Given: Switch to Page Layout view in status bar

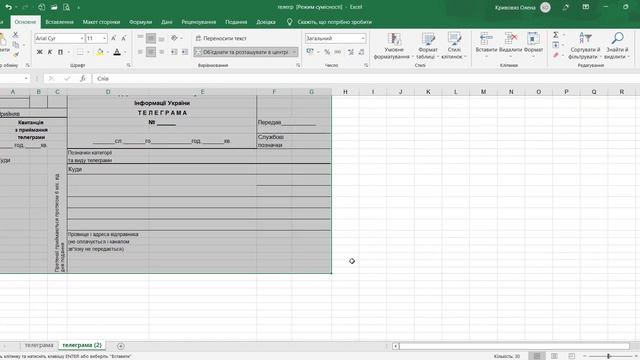Looking at the screenshot, I should [554, 356].
